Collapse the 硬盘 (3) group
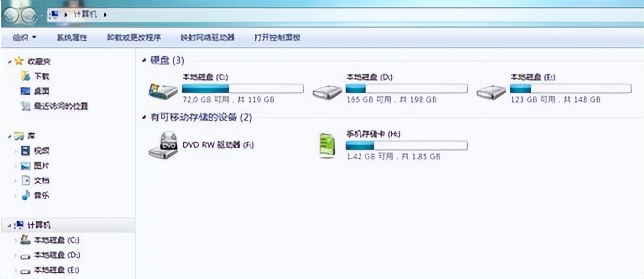This screenshot has width=644, height=279. tap(144, 61)
